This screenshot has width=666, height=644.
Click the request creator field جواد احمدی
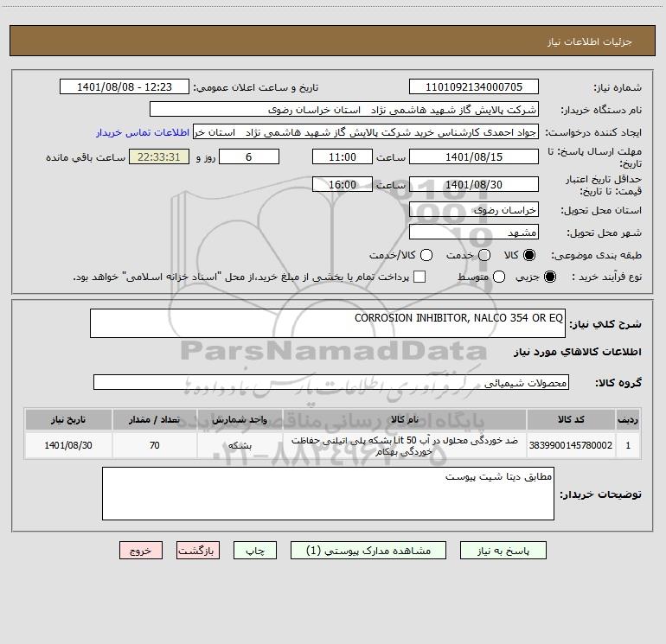(366, 132)
